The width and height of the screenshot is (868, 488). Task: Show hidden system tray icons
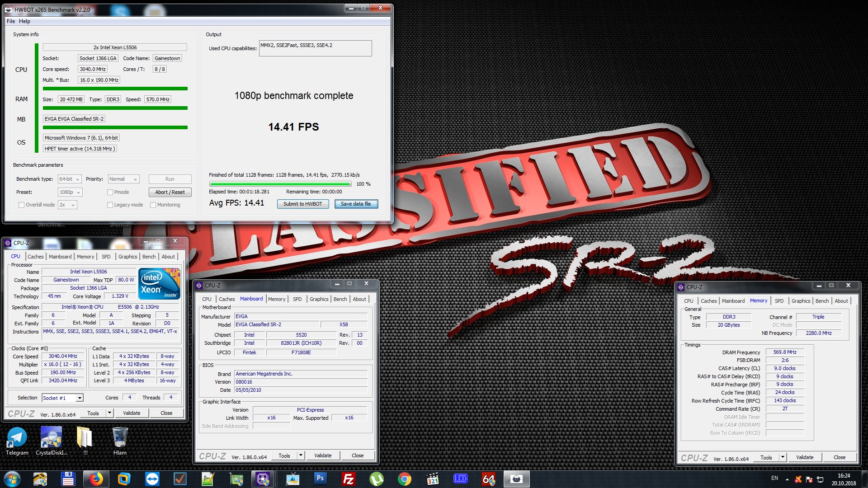787,479
